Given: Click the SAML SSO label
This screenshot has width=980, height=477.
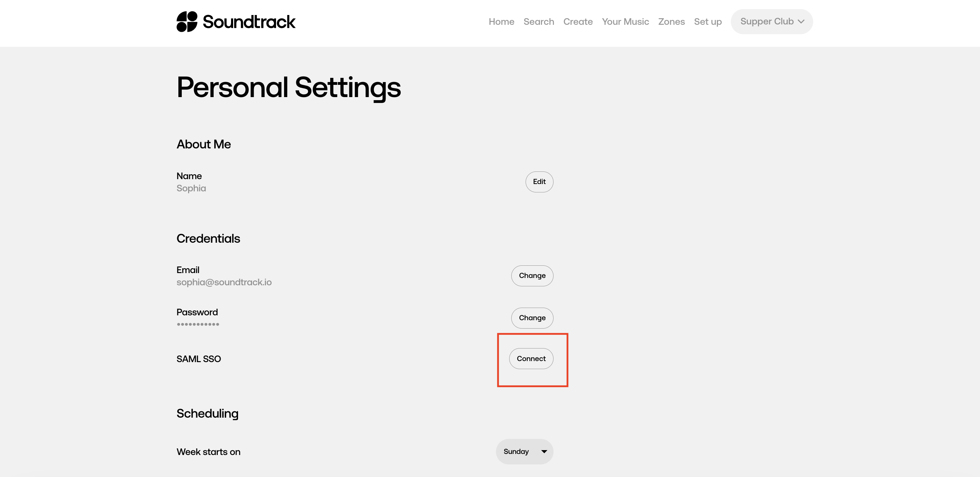Looking at the screenshot, I should pyautogui.click(x=198, y=359).
